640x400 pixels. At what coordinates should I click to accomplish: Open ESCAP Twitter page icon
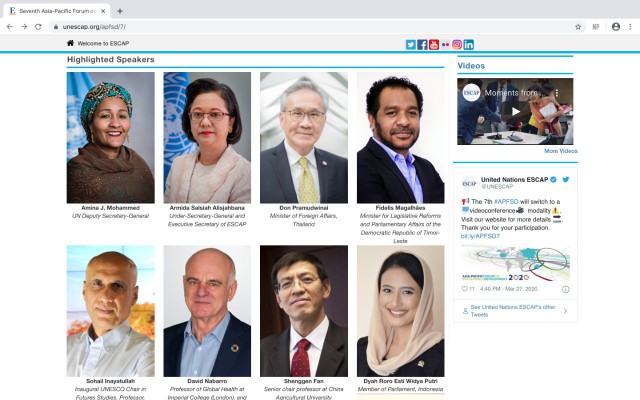tap(411, 44)
